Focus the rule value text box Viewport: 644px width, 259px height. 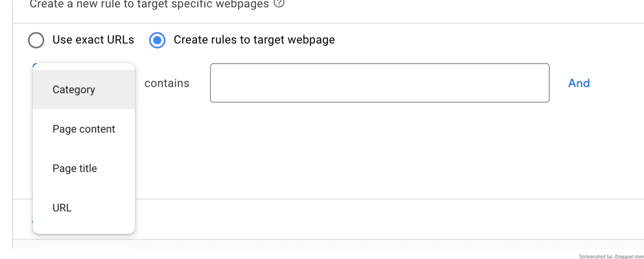[x=379, y=83]
